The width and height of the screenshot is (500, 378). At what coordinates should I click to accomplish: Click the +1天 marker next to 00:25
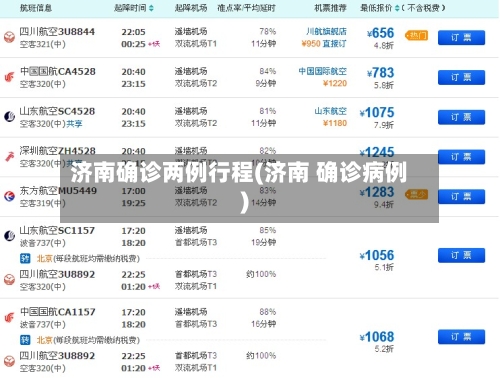click(x=154, y=44)
